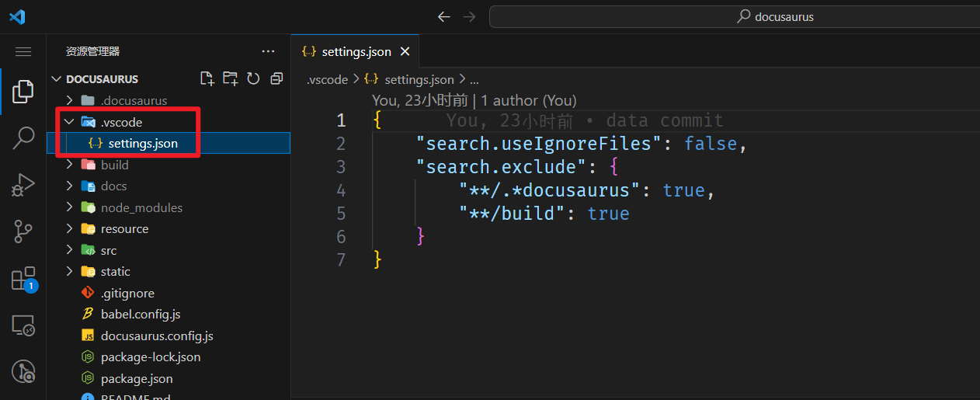The height and width of the screenshot is (400, 980).
Task: Expand the .docusaurus folder
Action: (x=69, y=100)
